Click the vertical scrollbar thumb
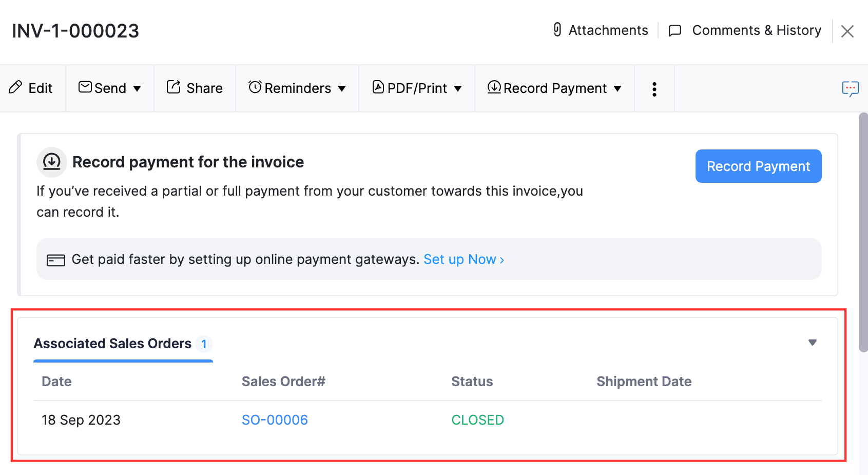Image resolution: width=868 pixels, height=475 pixels. [863, 231]
